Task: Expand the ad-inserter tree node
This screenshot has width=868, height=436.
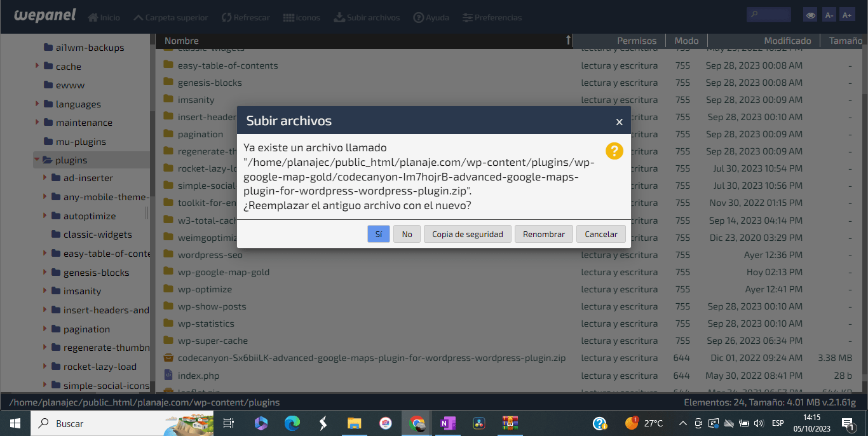Action: pos(45,178)
